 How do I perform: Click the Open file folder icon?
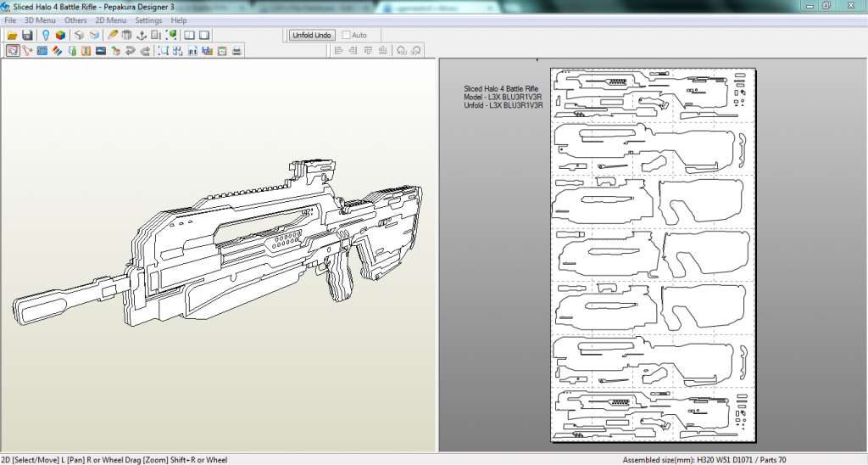[x=13, y=36]
